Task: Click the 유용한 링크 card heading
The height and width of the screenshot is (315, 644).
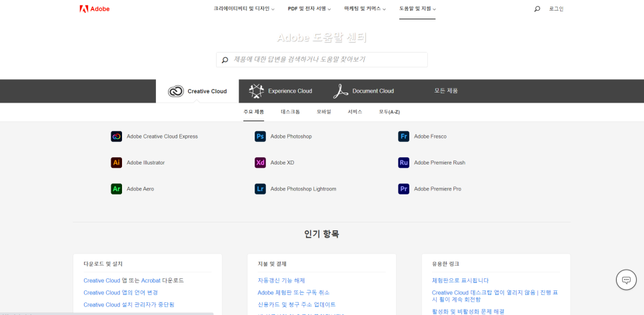Action: (445, 264)
